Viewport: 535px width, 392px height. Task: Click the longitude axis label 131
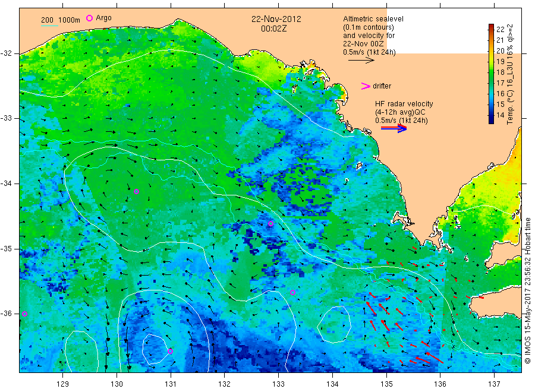(x=171, y=384)
